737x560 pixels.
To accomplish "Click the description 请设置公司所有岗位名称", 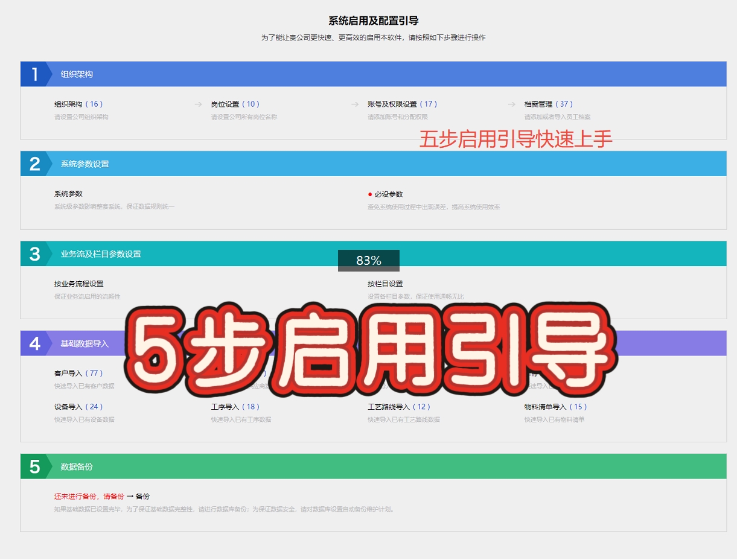I will 244,117.
